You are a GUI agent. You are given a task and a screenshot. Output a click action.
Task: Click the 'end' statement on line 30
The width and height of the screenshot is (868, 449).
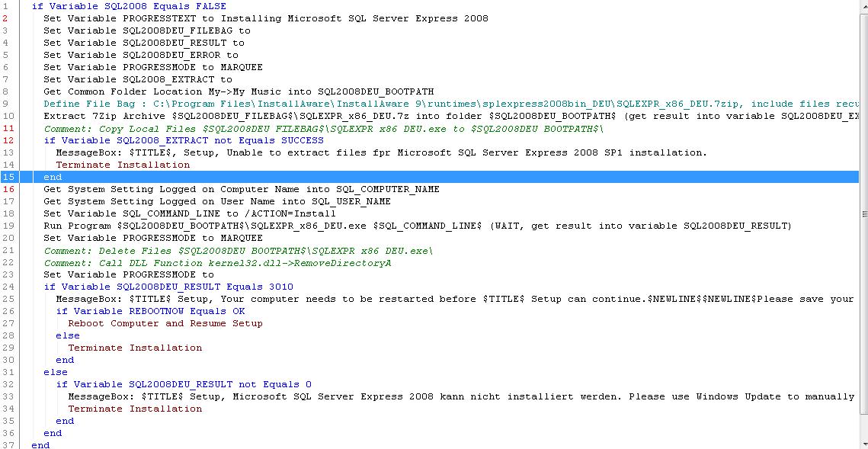(65, 359)
